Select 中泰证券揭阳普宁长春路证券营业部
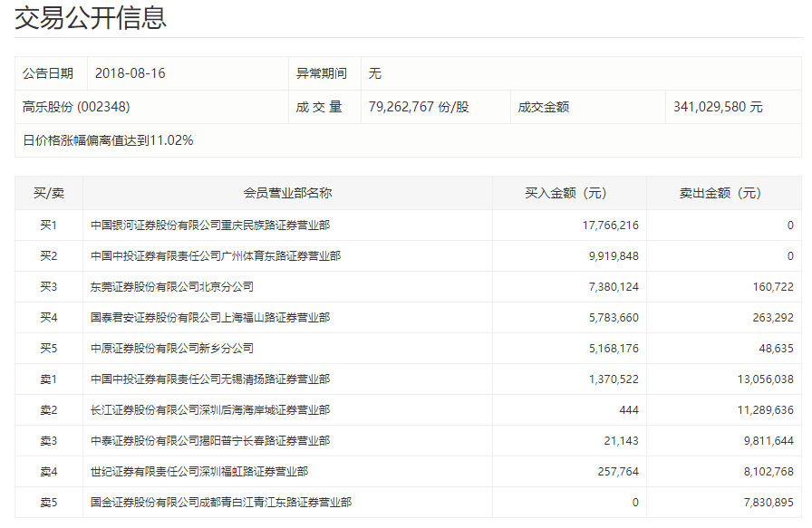 click(210, 441)
